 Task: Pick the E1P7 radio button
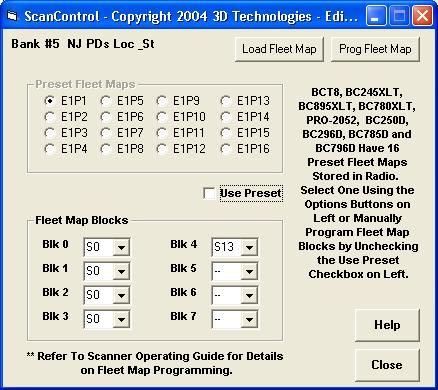click(106, 133)
